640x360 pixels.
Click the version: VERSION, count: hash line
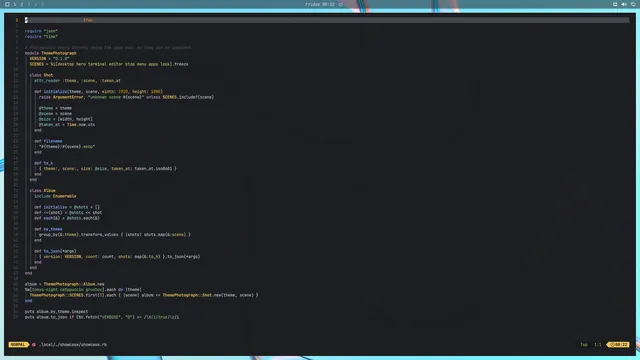(120, 257)
